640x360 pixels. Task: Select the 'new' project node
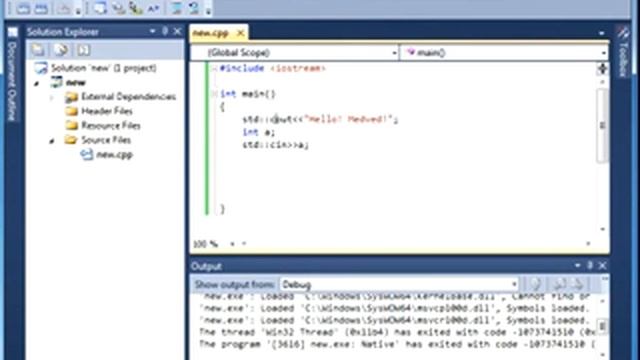pyautogui.click(x=76, y=82)
